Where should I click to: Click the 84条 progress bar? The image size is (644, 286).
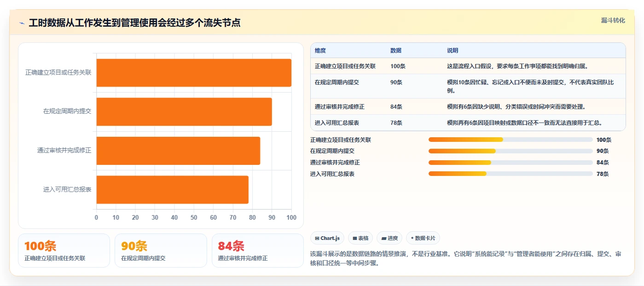point(511,162)
